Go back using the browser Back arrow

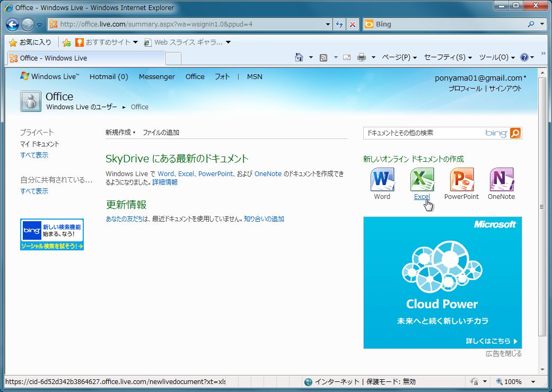pyautogui.click(x=12, y=24)
